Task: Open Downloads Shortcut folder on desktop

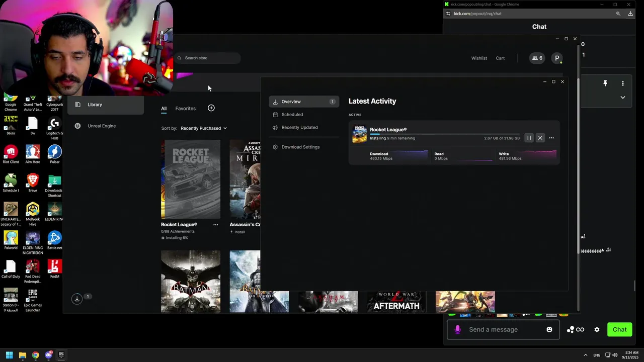Action: point(54,185)
